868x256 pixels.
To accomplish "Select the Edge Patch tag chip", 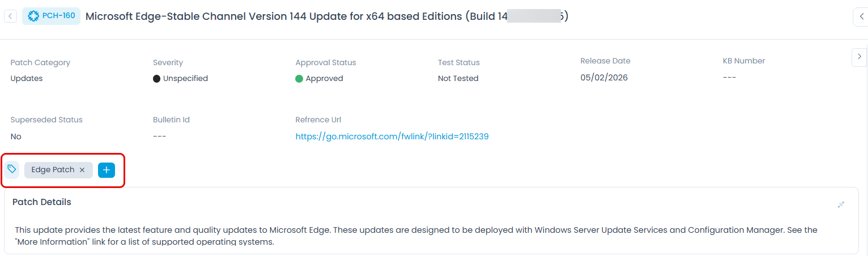I will click(53, 170).
